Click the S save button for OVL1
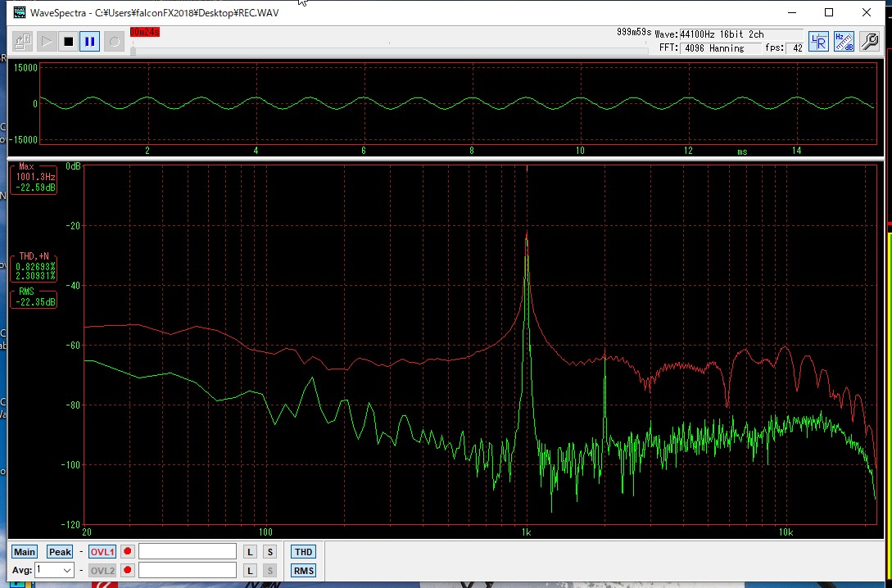 (x=269, y=552)
